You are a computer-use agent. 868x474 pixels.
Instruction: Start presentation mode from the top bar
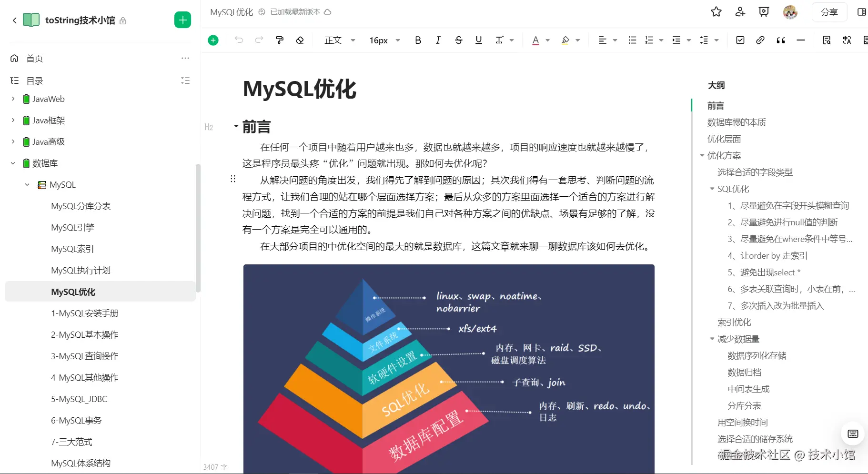click(x=764, y=12)
